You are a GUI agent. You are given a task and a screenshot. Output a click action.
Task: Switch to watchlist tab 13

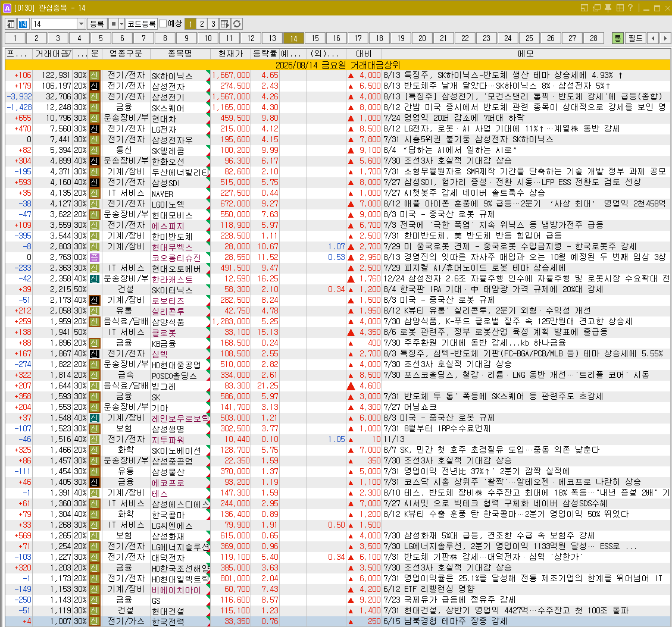[272, 38]
